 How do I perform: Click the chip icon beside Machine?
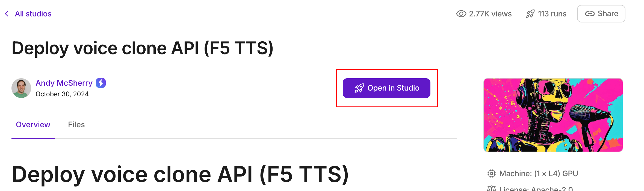(491, 173)
